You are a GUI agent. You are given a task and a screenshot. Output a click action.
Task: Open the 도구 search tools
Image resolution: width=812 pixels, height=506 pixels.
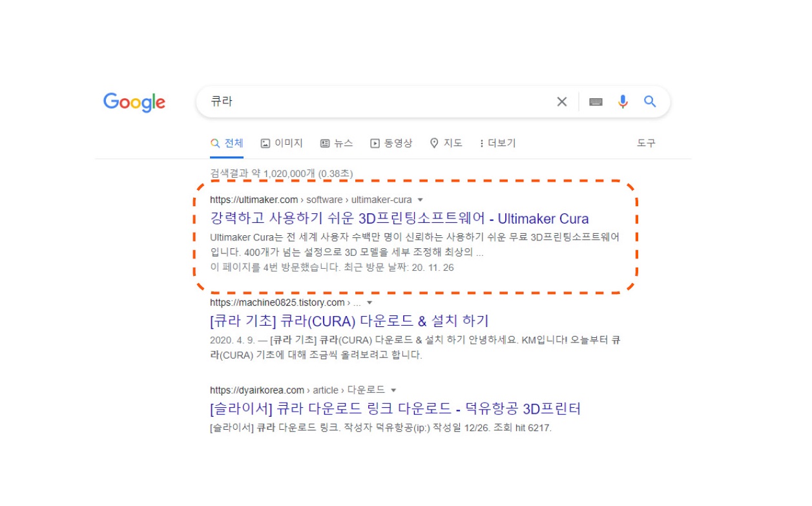646,143
